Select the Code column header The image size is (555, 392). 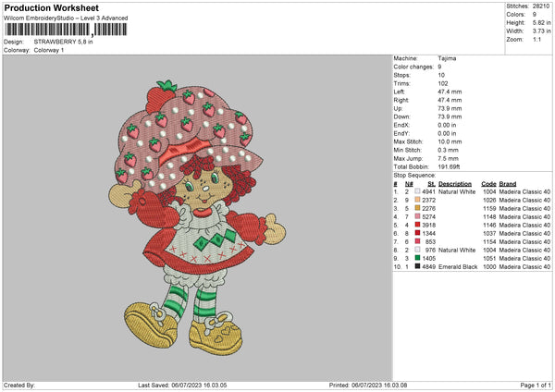tap(488, 184)
